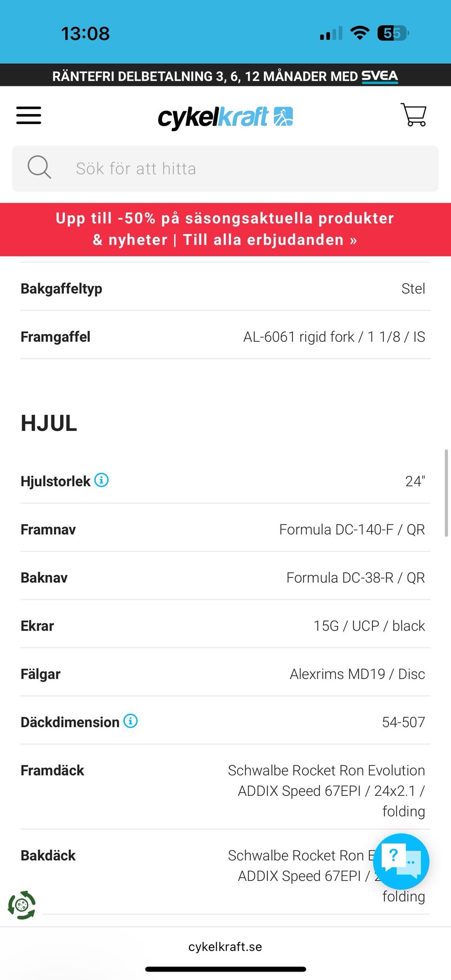This screenshot has width=451, height=980.
Task: Tap the cykelkraft.se address bar
Action: pyautogui.click(x=225, y=947)
